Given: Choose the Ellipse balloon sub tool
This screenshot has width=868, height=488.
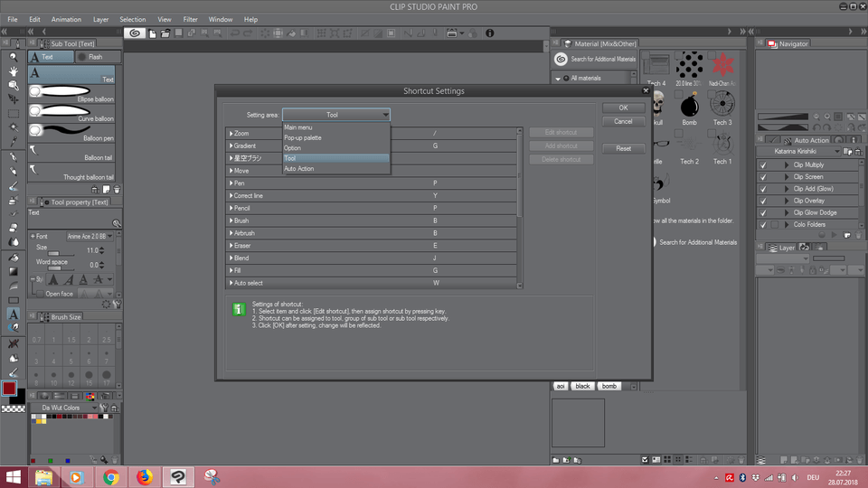Looking at the screenshot, I should tap(71, 92).
